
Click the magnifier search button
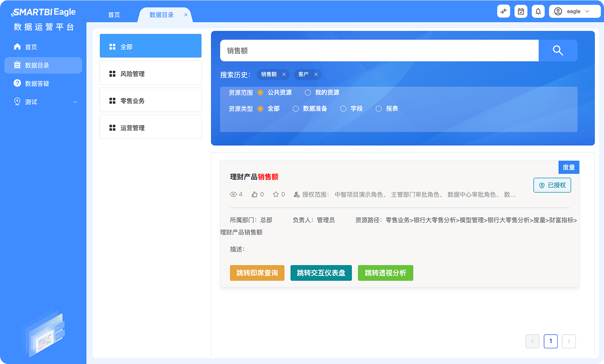[x=558, y=50]
